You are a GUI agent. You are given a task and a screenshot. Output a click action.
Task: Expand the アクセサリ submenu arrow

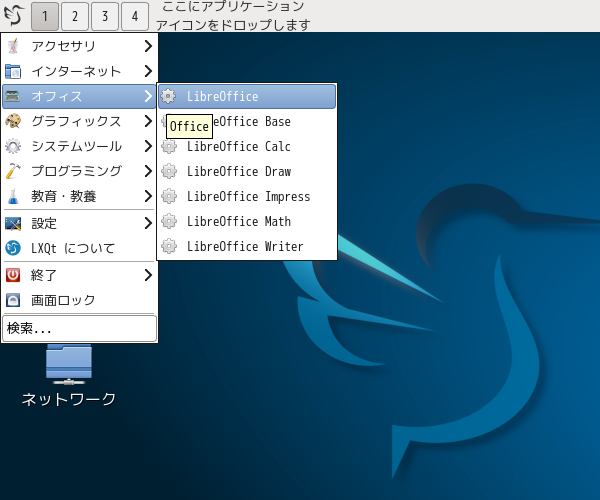point(148,46)
